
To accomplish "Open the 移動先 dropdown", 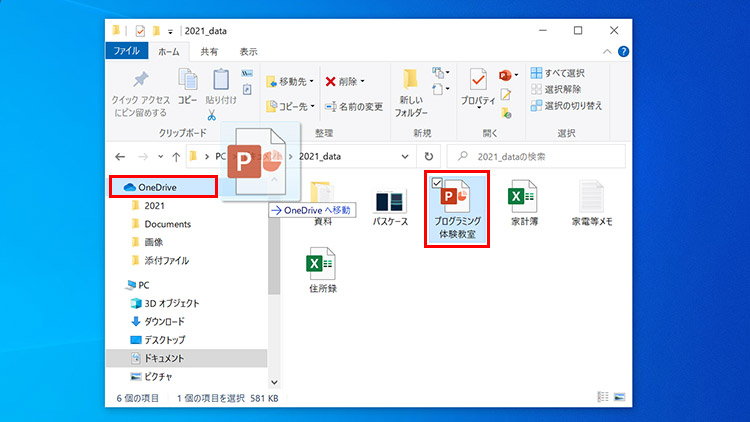I will point(291,81).
